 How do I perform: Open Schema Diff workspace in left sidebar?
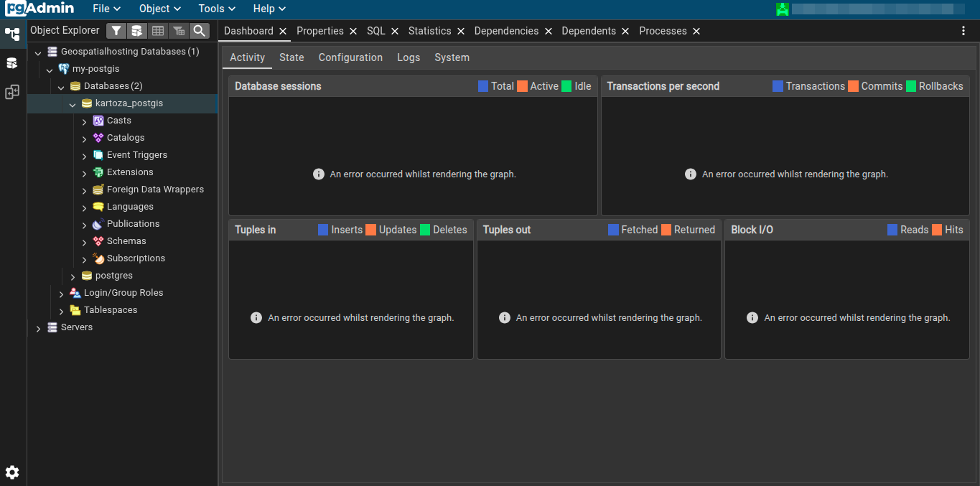(x=12, y=92)
